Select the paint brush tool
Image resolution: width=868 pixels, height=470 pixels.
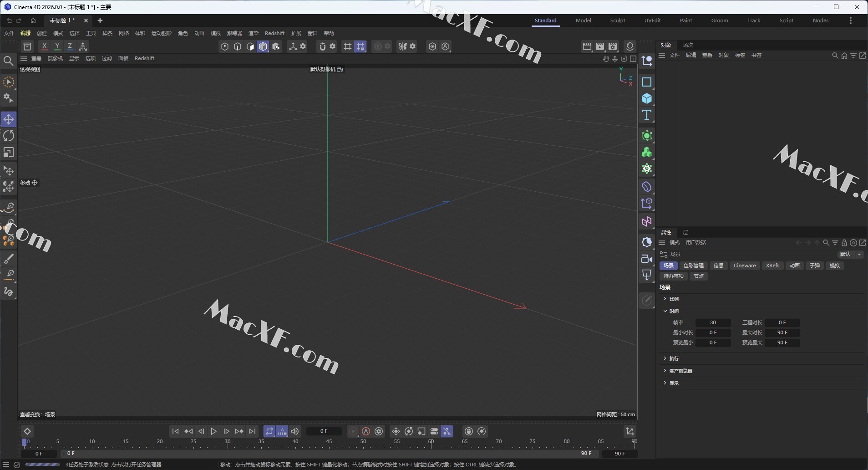click(x=9, y=259)
